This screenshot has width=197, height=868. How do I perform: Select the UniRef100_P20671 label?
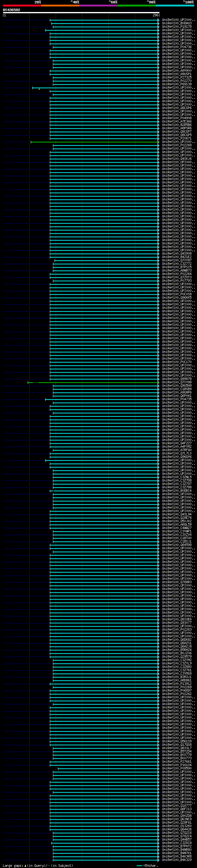pyautogui.click(x=177, y=138)
